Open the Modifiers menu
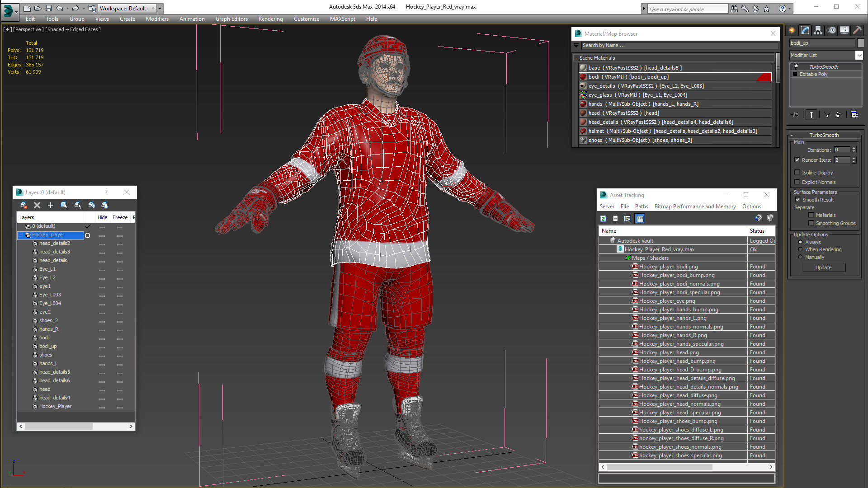The width and height of the screenshot is (868, 488). tap(157, 19)
